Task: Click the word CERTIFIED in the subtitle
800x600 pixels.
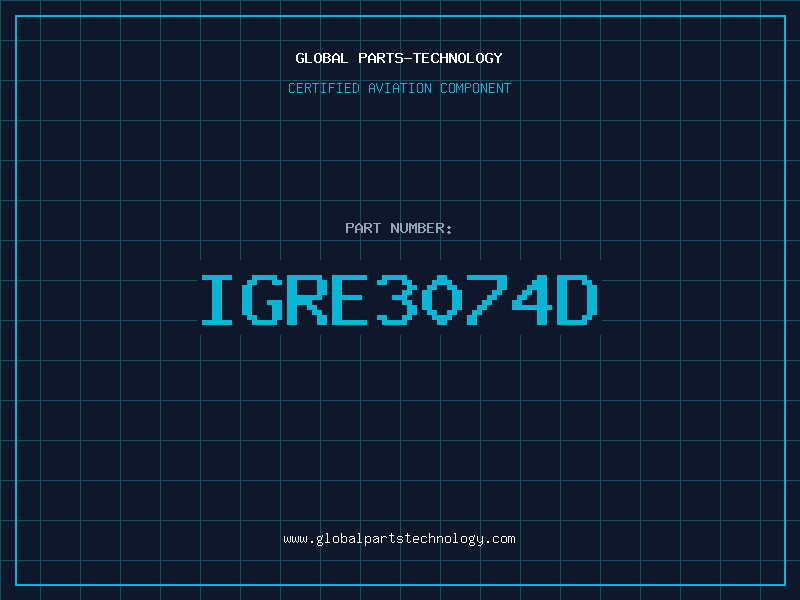Action: [x=323, y=88]
